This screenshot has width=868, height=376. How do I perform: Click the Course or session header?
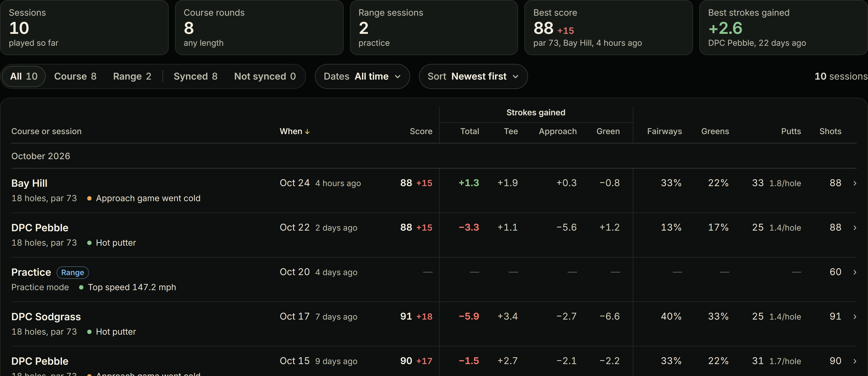click(46, 131)
